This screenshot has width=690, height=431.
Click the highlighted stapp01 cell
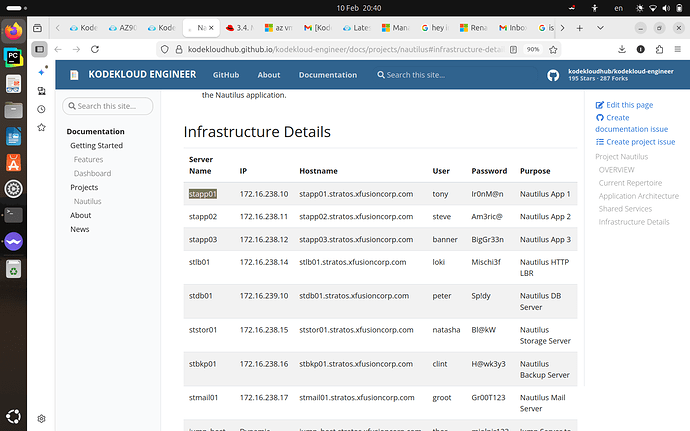click(203, 194)
